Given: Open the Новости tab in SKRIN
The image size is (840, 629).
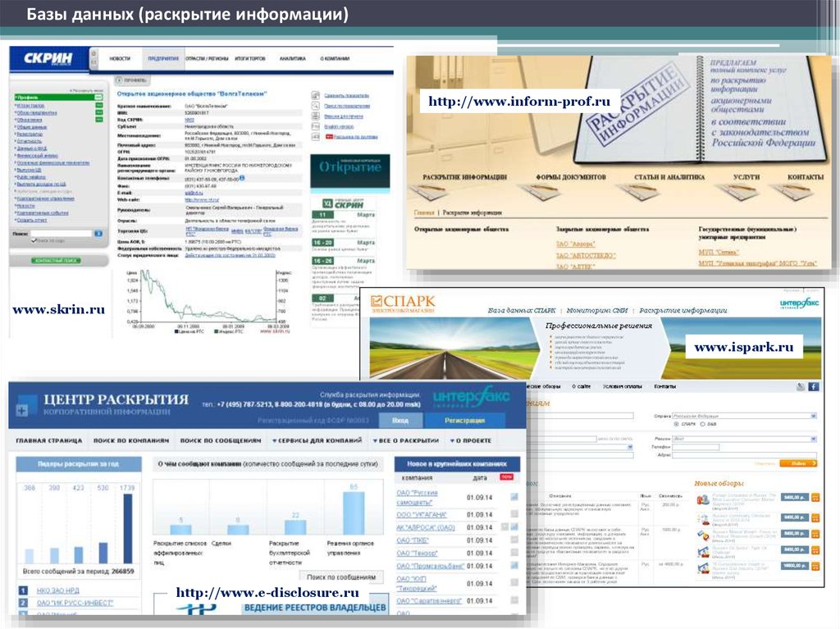Looking at the screenshot, I should [120, 59].
